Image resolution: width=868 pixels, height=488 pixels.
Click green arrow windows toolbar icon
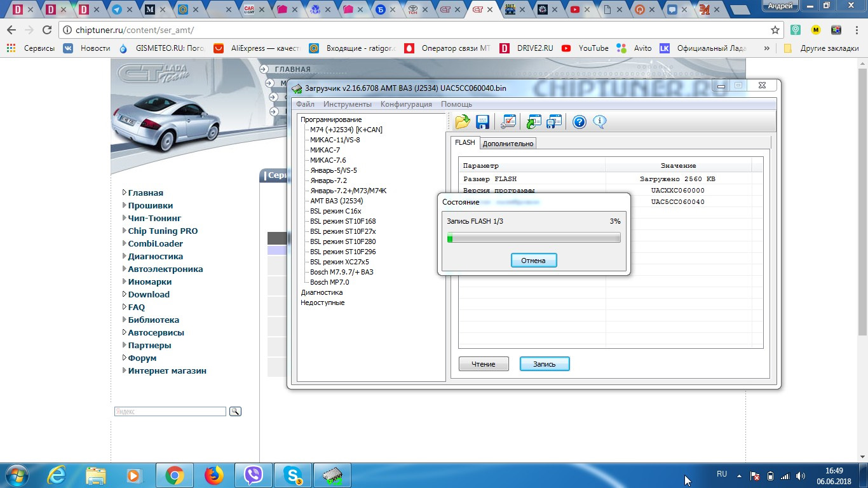point(534,121)
